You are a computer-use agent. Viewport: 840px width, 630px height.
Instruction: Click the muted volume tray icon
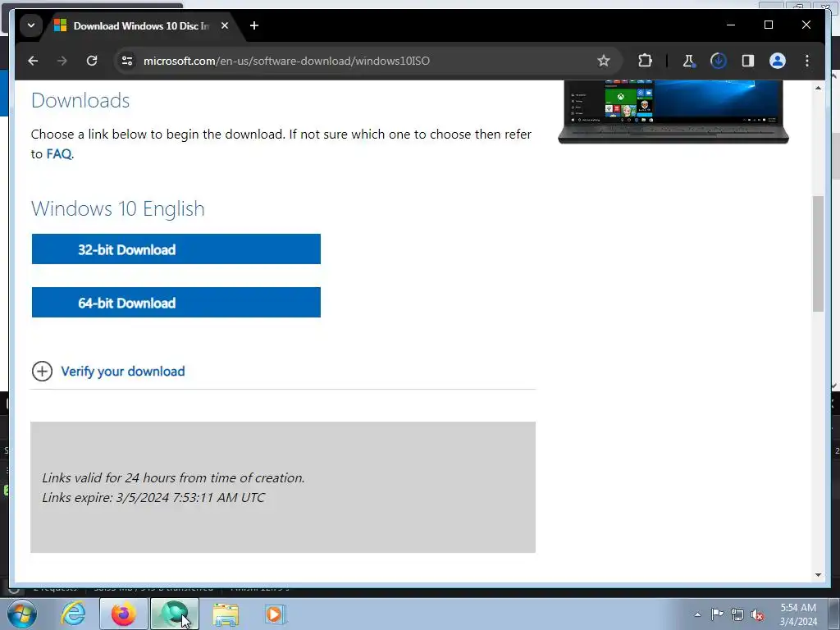coord(757,614)
